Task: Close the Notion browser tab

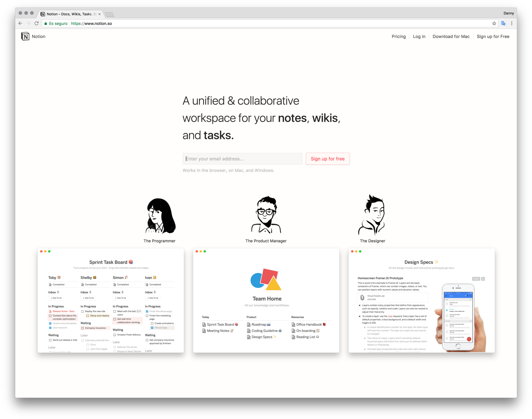Action: pos(99,14)
